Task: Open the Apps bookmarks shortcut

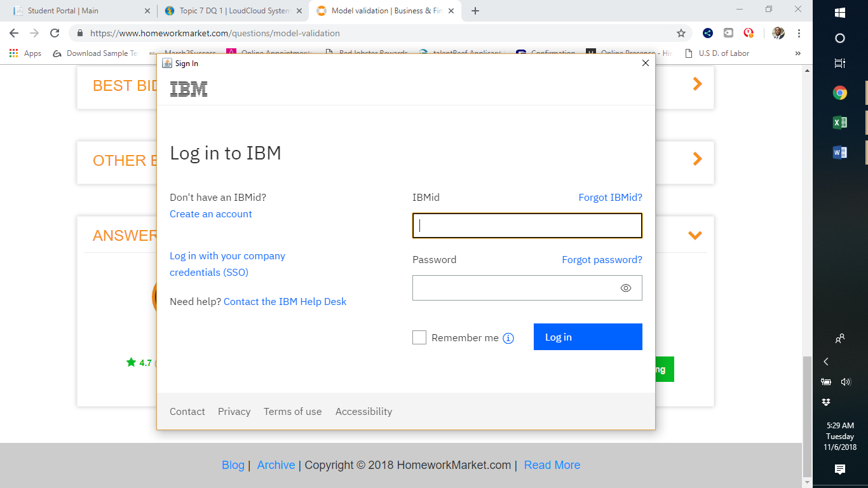Action: click(25, 53)
